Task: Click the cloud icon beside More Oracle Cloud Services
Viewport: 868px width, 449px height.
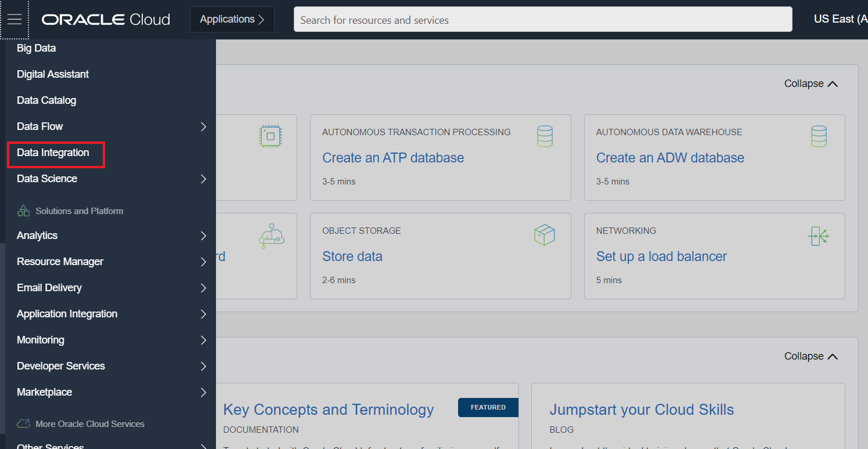Action: [x=22, y=423]
